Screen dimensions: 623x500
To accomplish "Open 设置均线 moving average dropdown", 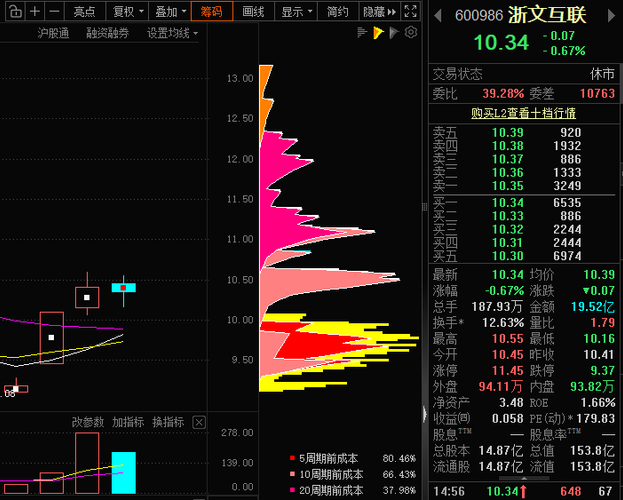I will 172,33.
